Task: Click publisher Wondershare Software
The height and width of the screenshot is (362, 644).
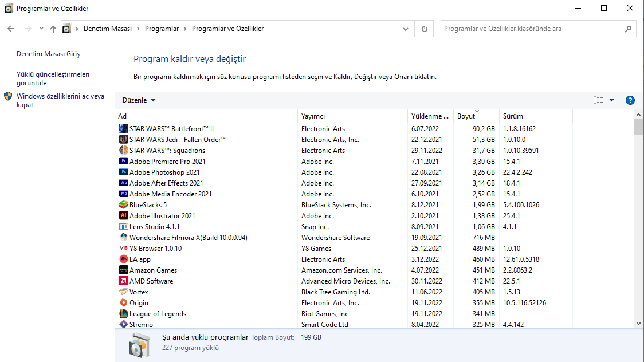Action: tap(336, 238)
